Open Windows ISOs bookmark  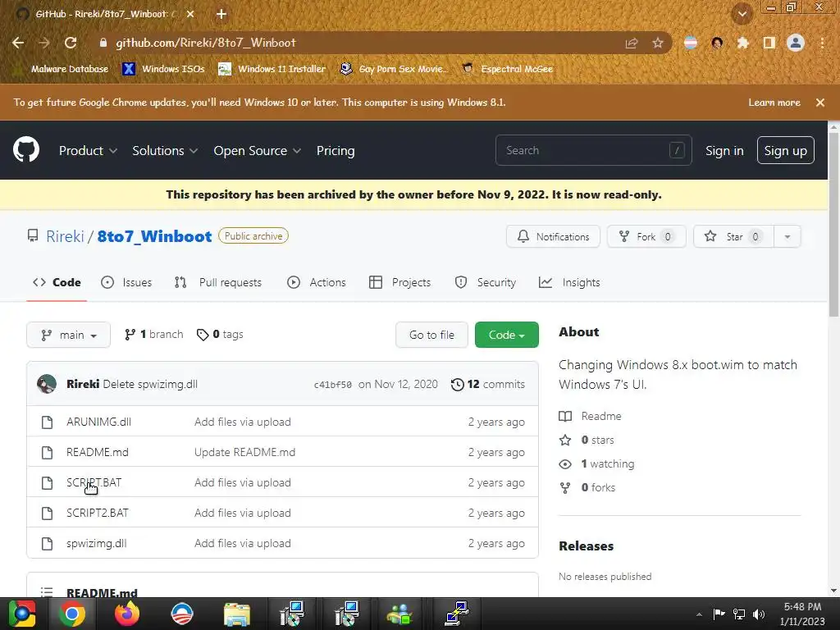coord(164,69)
